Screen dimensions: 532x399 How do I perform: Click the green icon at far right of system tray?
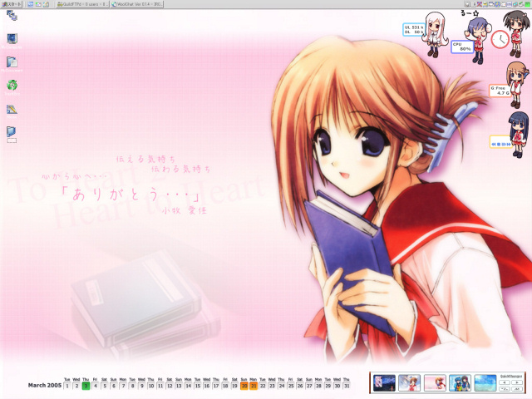click(x=528, y=4)
